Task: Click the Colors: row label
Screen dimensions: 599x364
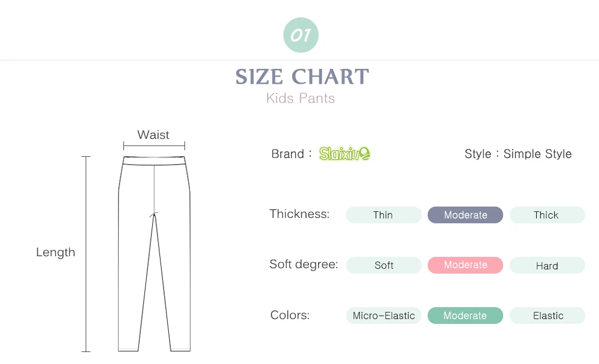Action: tap(290, 315)
